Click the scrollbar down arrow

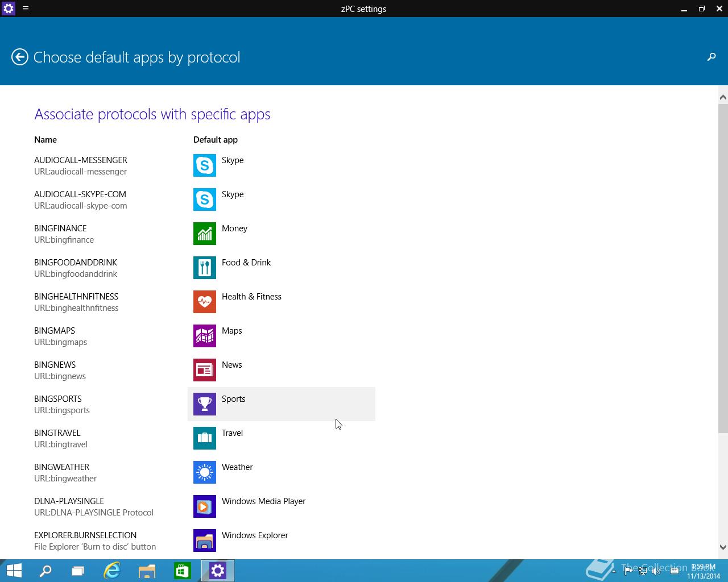[723, 547]
